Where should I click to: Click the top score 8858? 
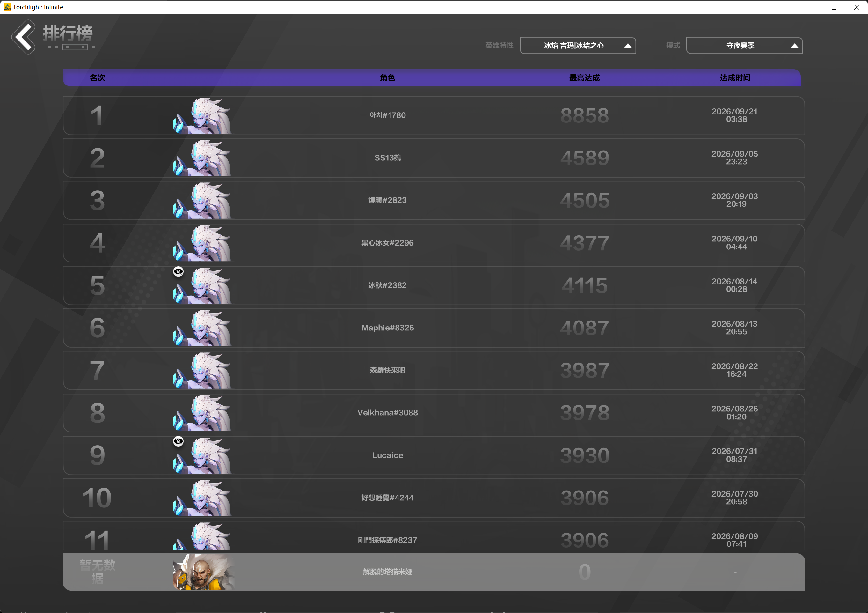(x=585, y=116)
